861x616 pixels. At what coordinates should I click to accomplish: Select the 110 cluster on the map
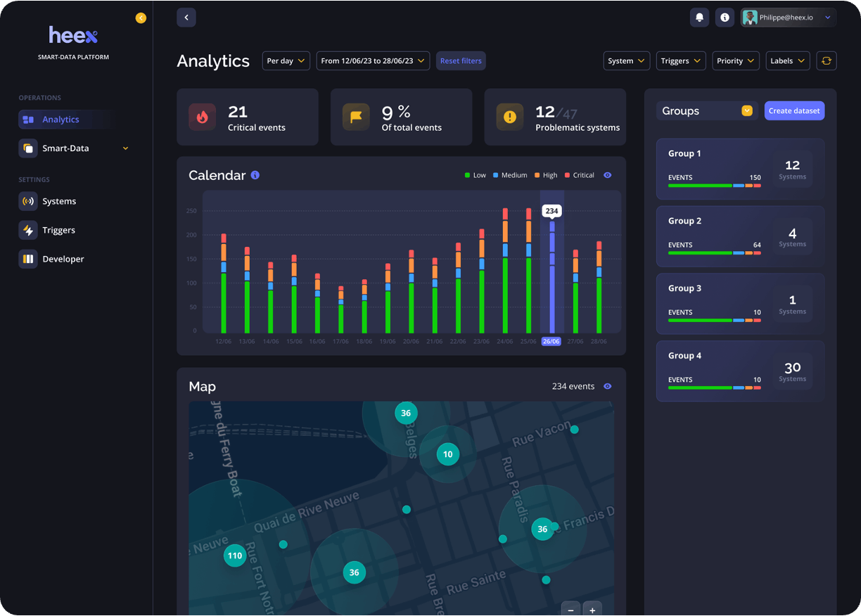235,556
